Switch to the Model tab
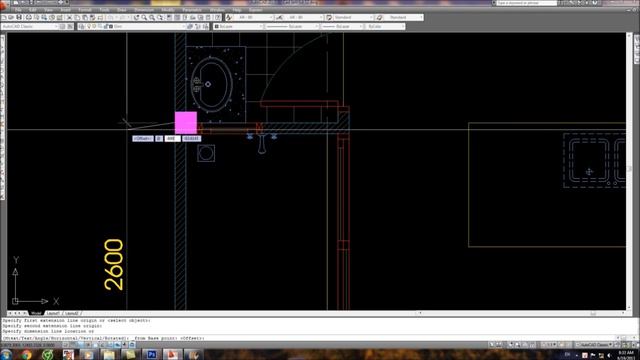The height and width of the screenshot is (360, 640). point(36,313)
